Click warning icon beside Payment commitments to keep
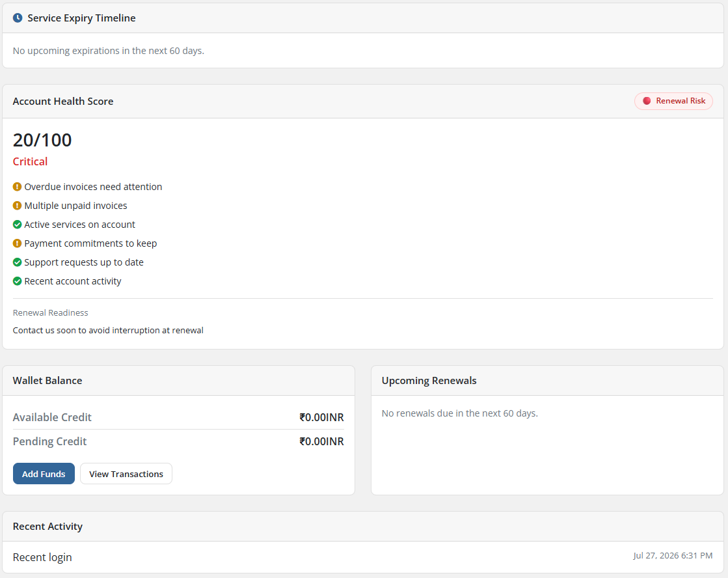The image size is (728, 578). pyautogui.click(x=17, y=243)
